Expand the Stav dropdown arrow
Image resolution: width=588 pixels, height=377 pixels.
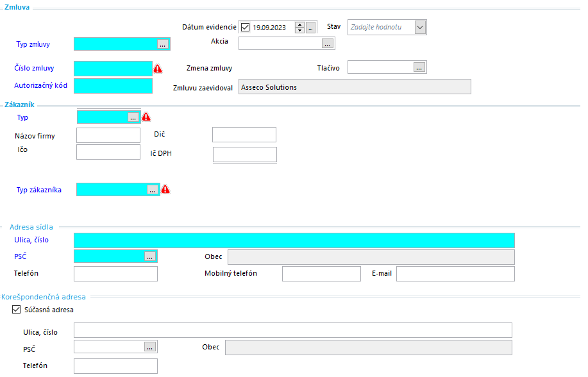coord(420,28)
